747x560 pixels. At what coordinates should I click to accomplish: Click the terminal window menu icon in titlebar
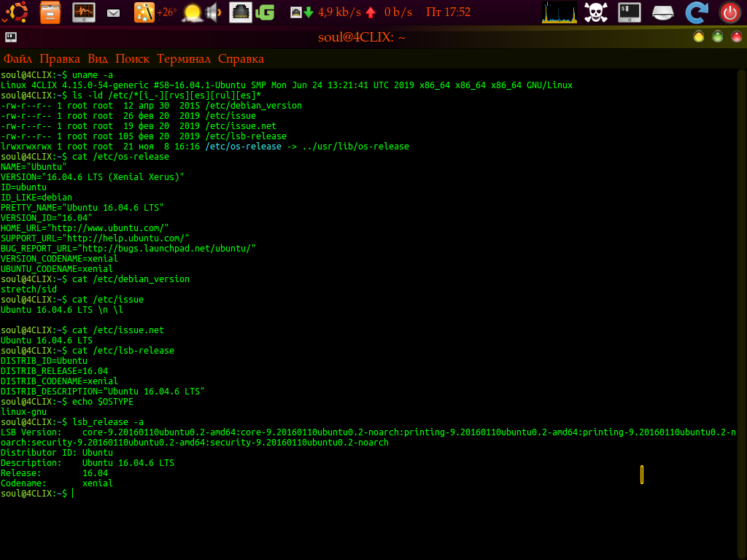coord(10,37)
